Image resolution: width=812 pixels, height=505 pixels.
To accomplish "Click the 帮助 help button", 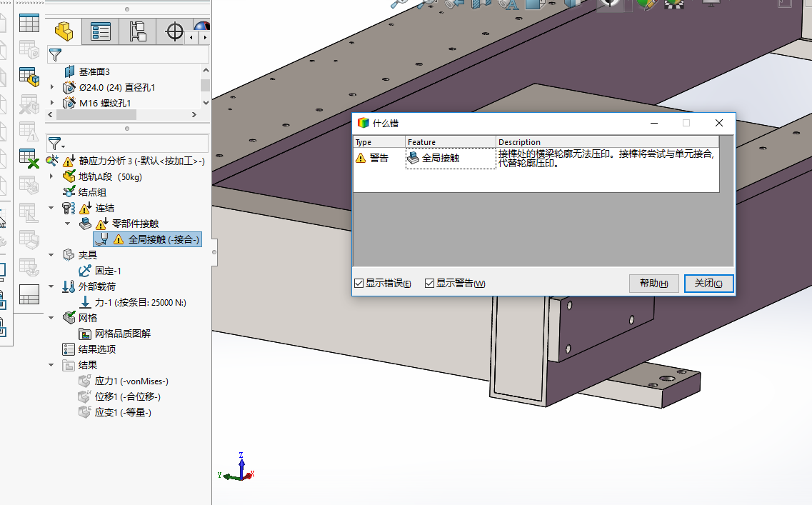I will 653,284.
